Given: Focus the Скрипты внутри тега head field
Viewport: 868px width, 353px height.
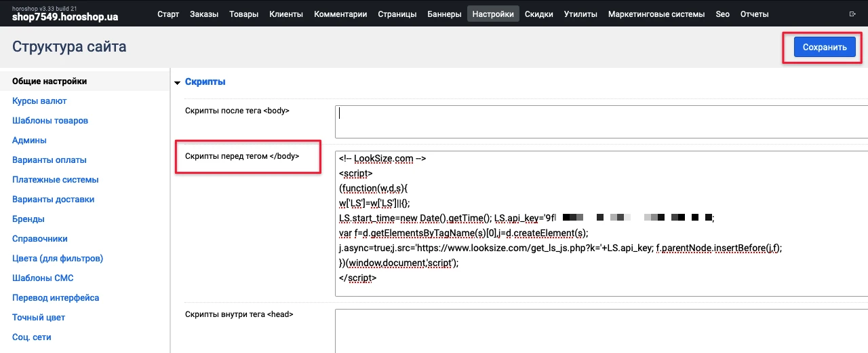Looking at the screenshot, I should coord(601,331).
